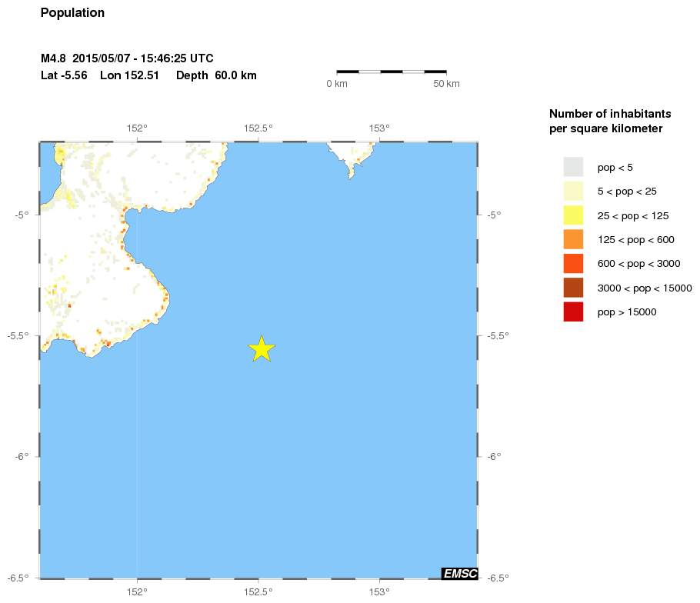Viewport: 700px width, 603px height.
Task: Click the '153°' label below the map
Action: [x=378, y=591]
